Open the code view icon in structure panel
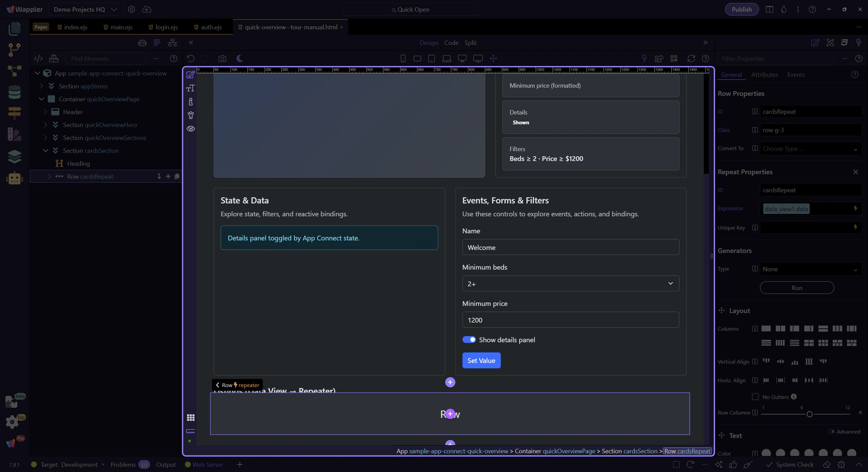Viewport: 868px width, 472px height. click(x=38, y=58)
